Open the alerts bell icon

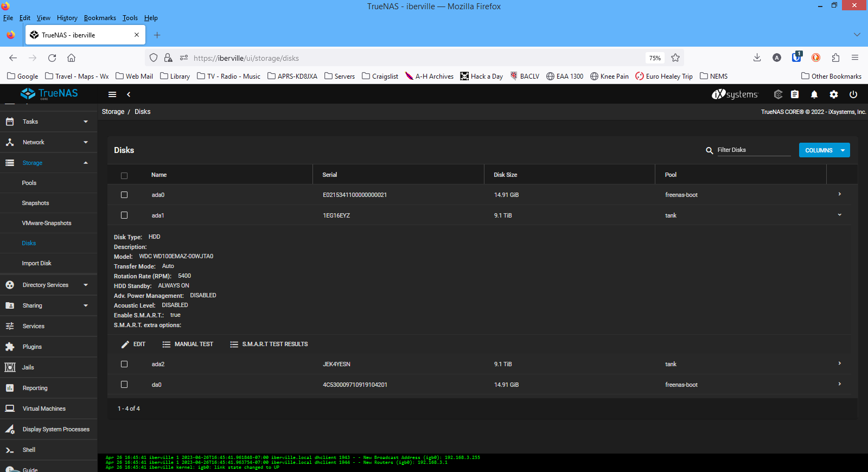[814, 94]
